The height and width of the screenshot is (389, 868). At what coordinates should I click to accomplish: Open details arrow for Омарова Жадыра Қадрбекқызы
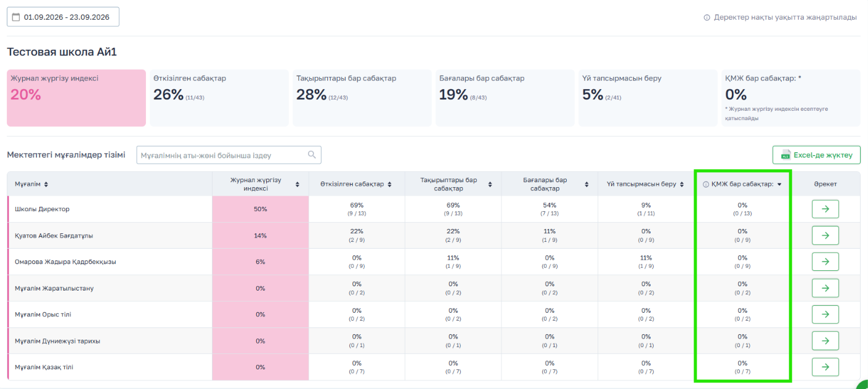tap(825, 262)
